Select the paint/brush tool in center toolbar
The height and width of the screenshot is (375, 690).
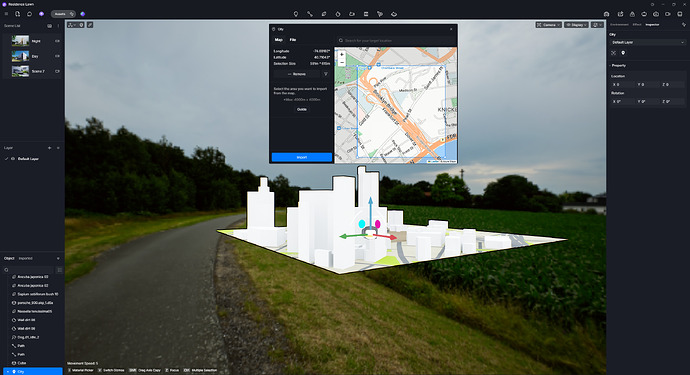click(x=338, y=14)
